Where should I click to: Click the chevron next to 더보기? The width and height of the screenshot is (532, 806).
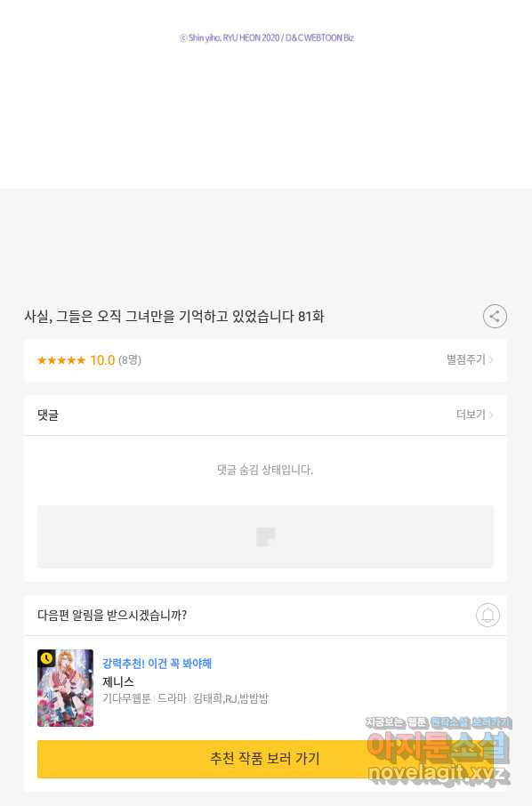pos(491,415)
